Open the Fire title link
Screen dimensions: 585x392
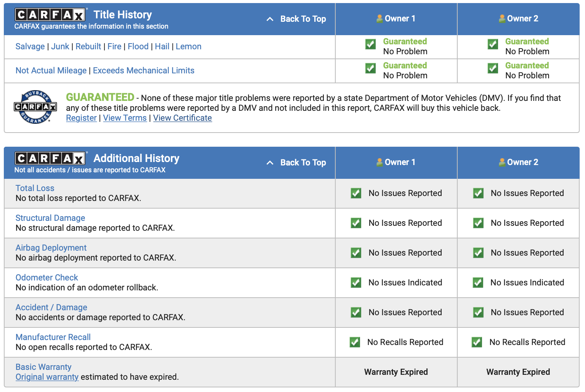coord(114,46)
